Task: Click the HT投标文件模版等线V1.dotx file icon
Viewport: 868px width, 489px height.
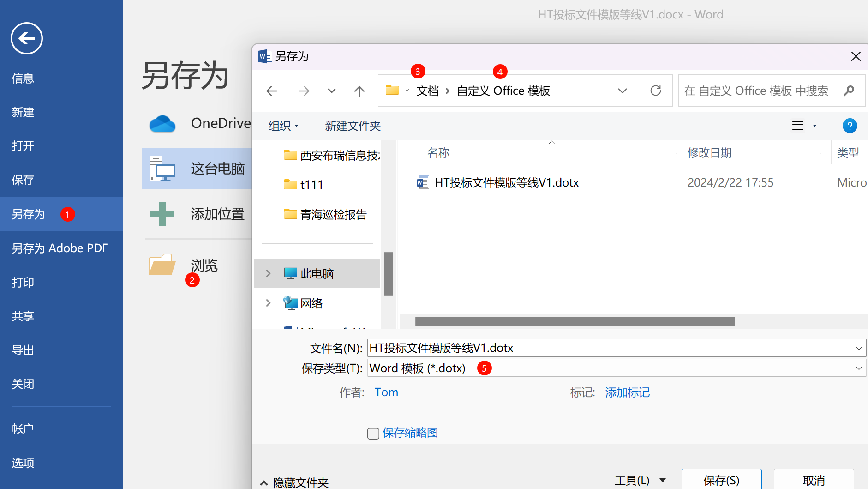Action: (x=422, y=182)
